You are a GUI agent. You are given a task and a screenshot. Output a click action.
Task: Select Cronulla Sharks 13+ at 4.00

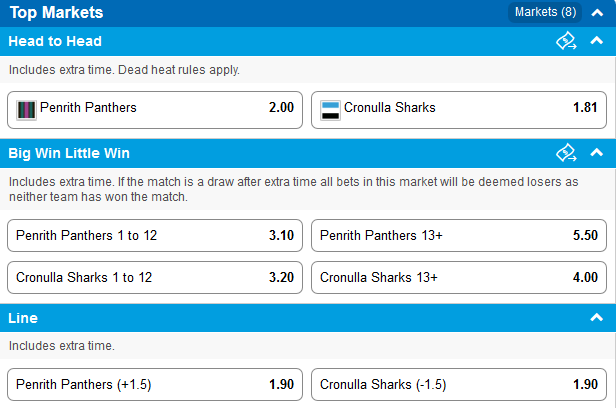pos(459,277)
